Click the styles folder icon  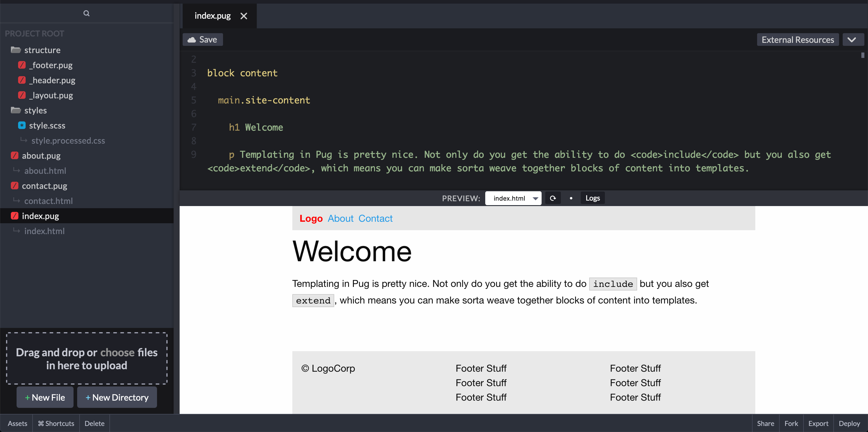[x=15, y=110]
